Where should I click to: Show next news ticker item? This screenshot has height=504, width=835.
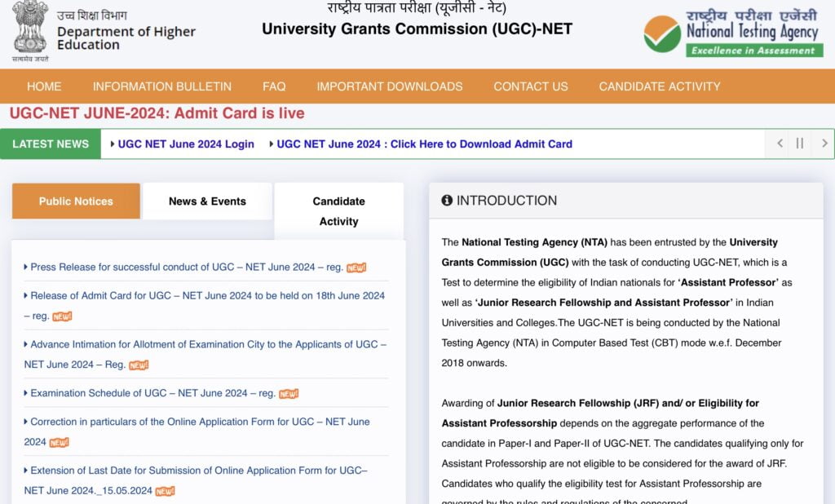click(x=824, y=144)
